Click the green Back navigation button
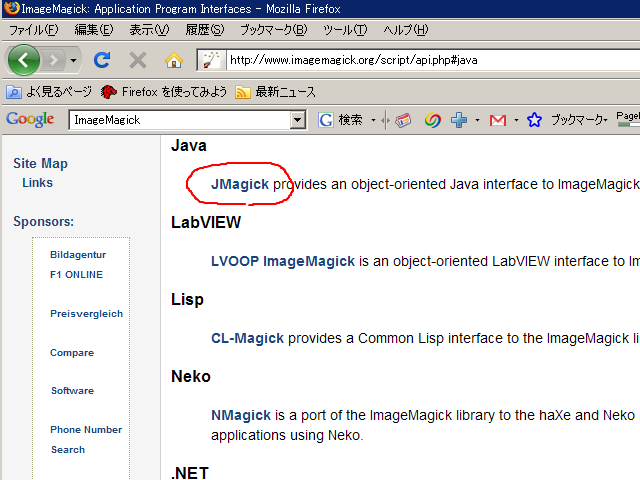This screenshot has width=640, height=480. tap(23, 60)
